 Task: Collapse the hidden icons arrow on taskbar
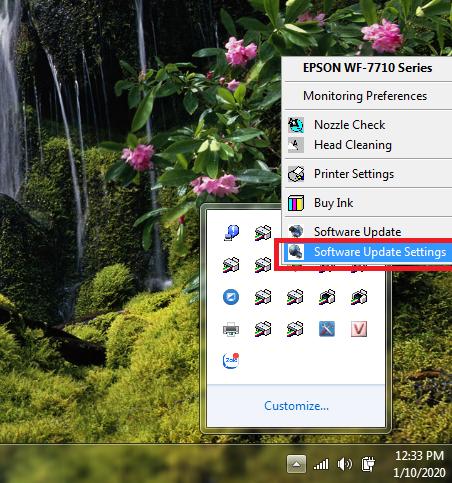(296, 464)
